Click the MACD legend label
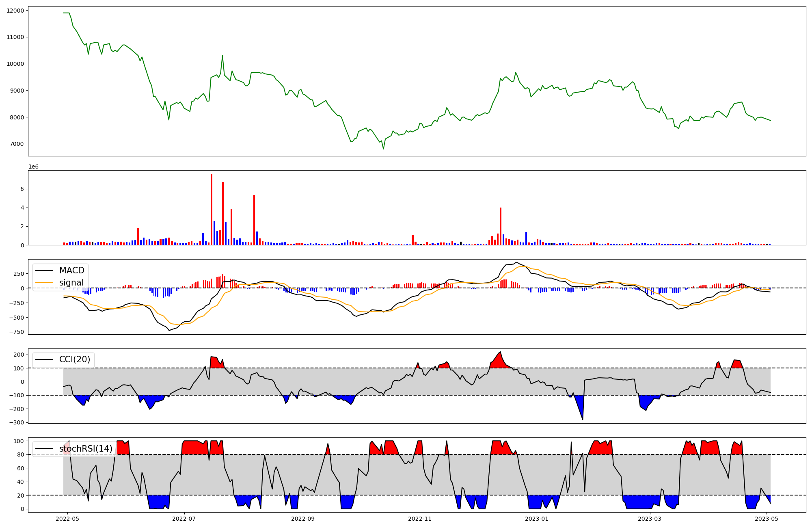Screen dimensions: 812x528 (x=71, y=270)
